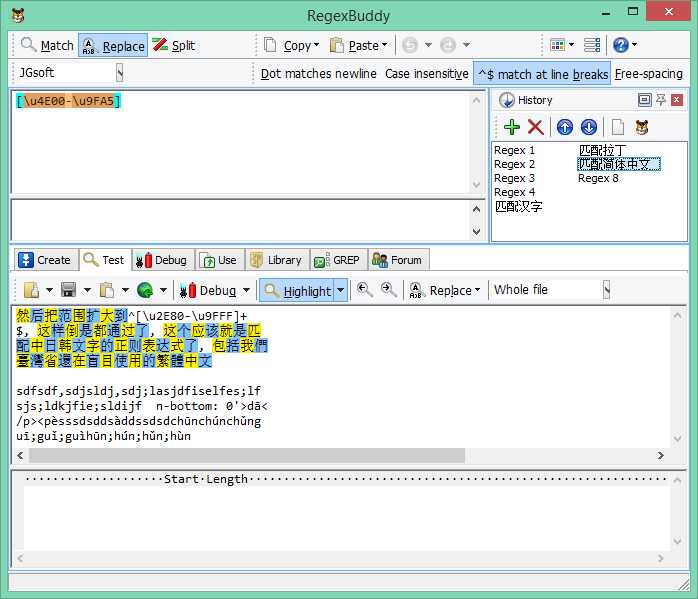Expand the Test toolbar Debug dropdown
This screenshot has height=599, width=698.
tap(246, 290)
